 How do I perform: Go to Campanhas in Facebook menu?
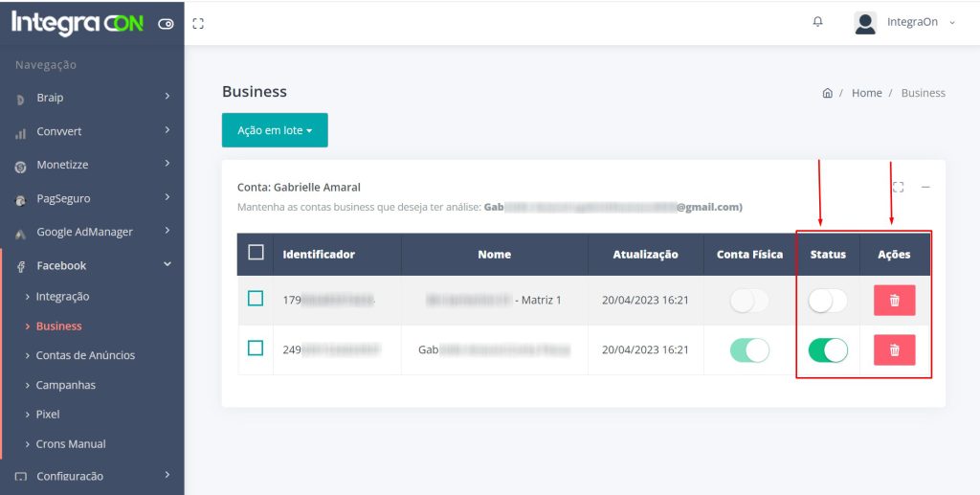pyautogui.click(x=65, y=385)
